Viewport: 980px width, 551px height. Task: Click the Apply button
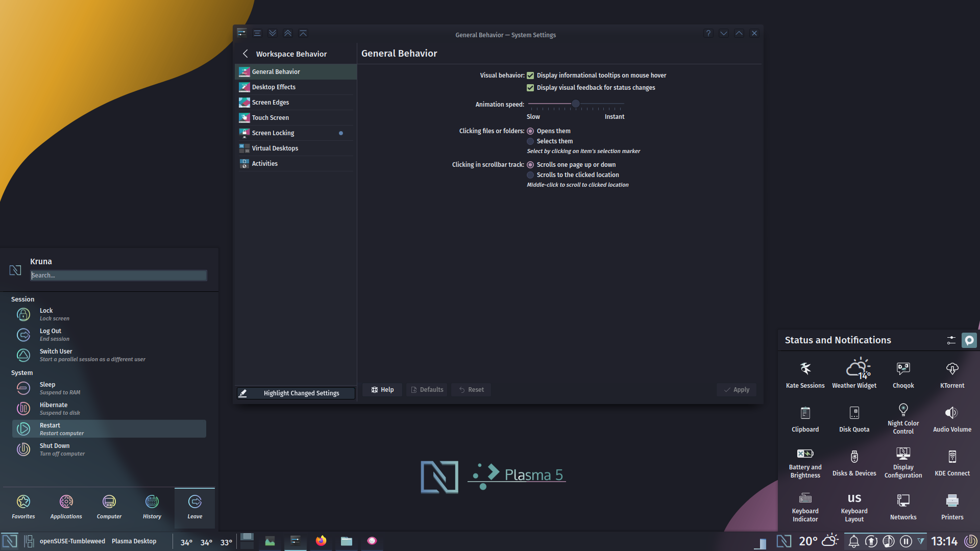point(737,390)
